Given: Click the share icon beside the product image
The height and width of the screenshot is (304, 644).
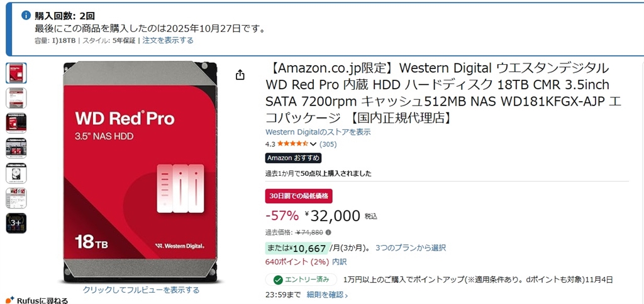Looking at the screenshot, I should pyautogui.click(x=240, y=75).
